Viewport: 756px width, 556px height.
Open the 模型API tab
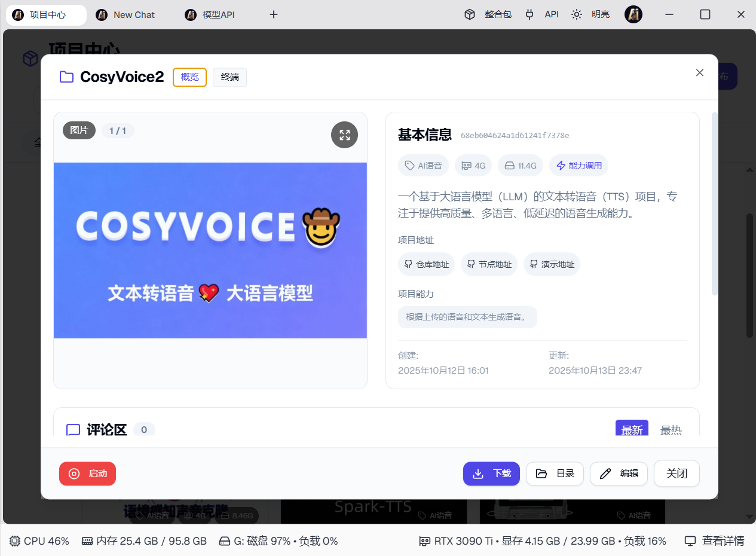click(x=218, y=15)
